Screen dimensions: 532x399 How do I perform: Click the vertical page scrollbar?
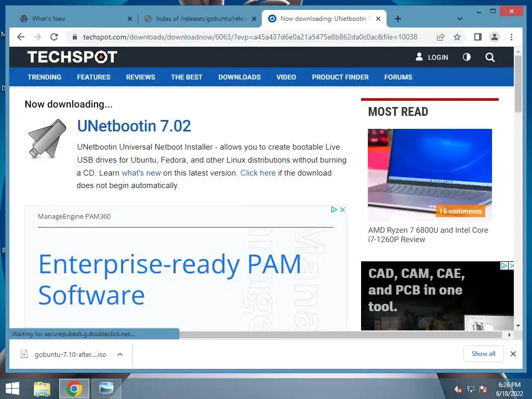click(518, 84)
